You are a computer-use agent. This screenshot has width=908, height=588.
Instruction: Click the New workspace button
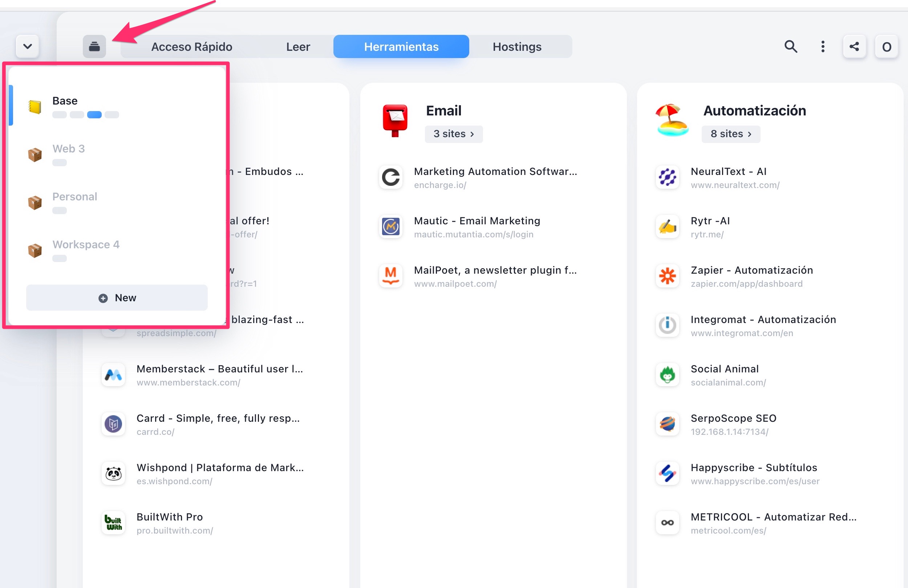(x=117, y=297)
